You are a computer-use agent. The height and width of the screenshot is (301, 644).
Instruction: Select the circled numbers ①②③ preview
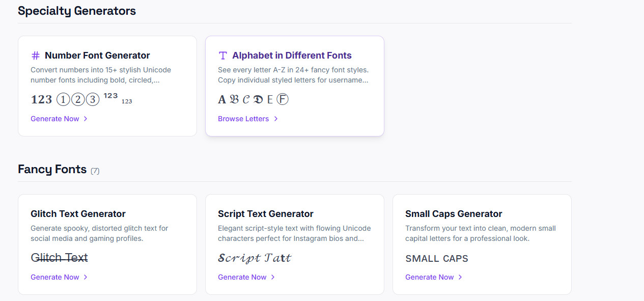77,99
